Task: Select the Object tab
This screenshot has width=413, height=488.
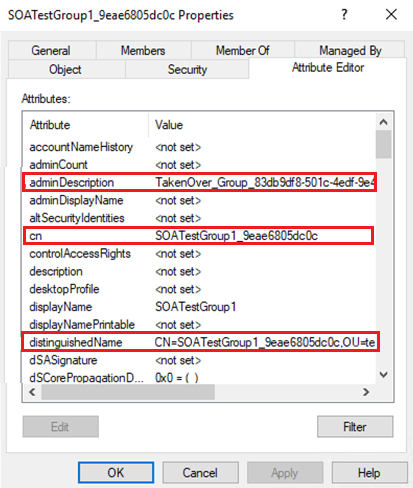Action: [66, 69]
